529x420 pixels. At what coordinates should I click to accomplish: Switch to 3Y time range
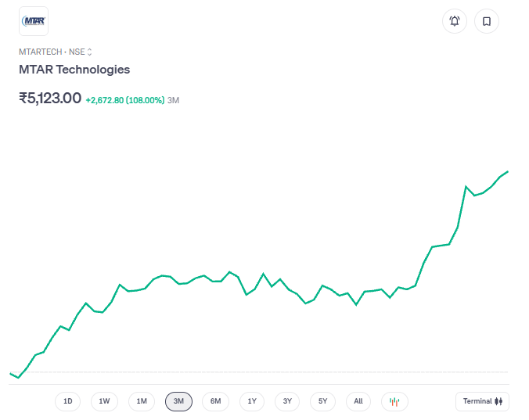(287, 401)
